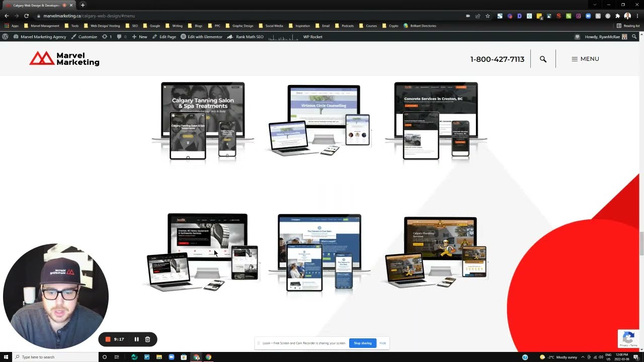Screen dimensions: 644x362
Task: Open the Graphic Design bookmarks folder
Action: coord(239,26)
